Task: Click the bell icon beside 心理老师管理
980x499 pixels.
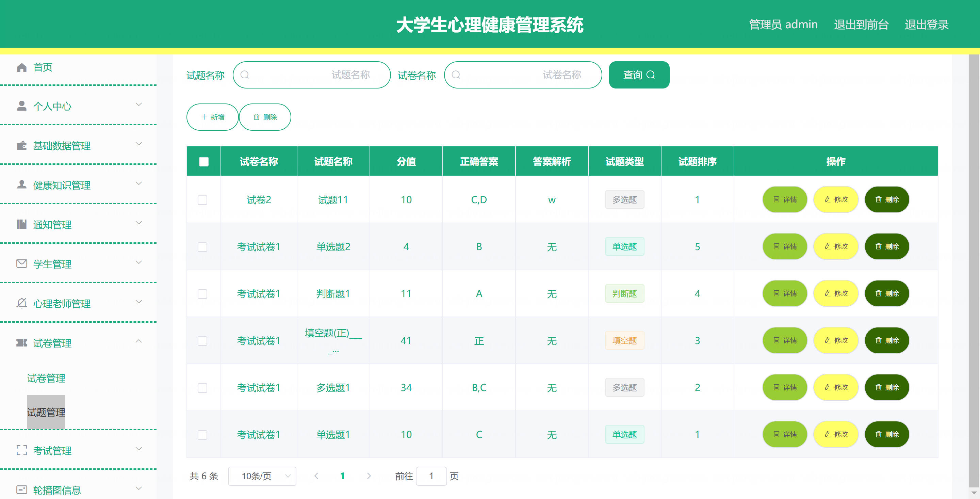Action: 22,303
